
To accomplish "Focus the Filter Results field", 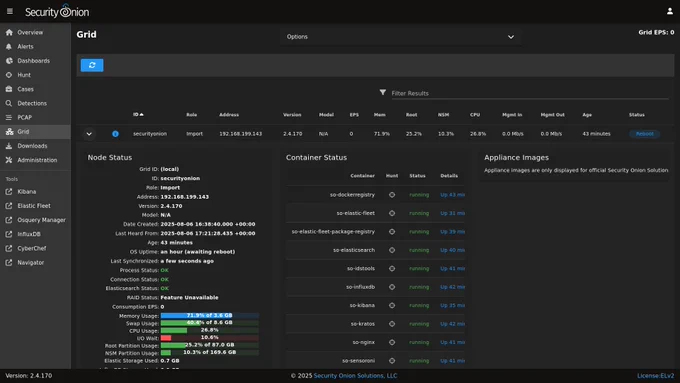I will click(530, 93).
